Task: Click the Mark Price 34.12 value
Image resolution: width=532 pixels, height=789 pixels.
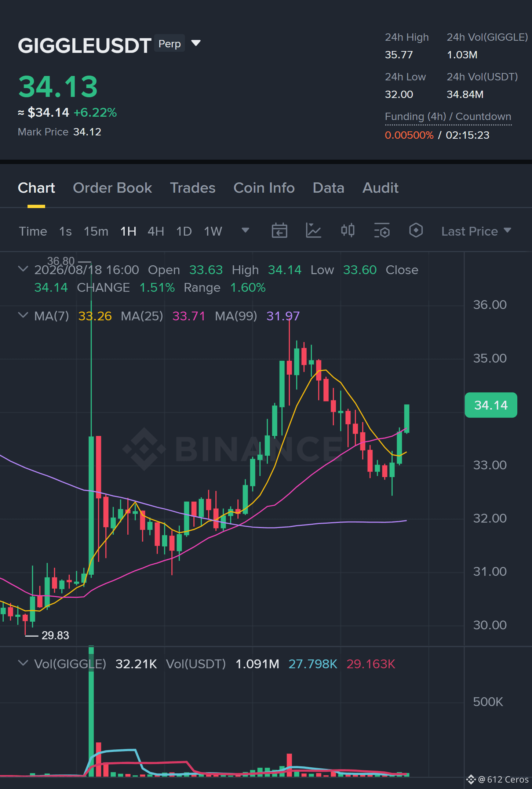Action: tap(87, 132)
